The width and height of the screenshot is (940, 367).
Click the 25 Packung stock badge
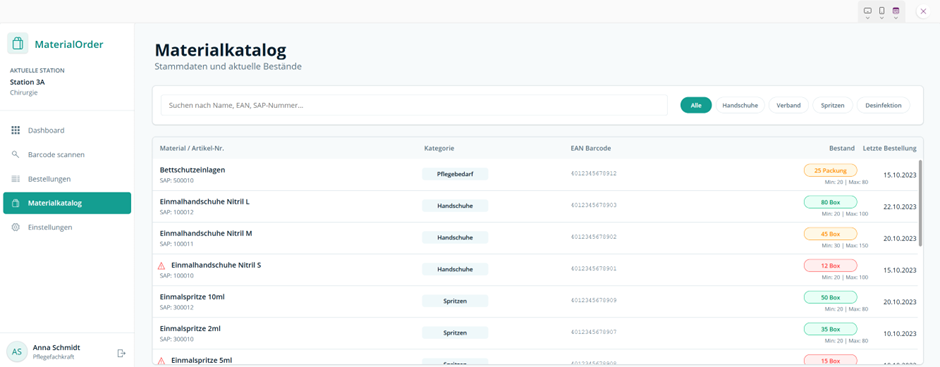830,170
